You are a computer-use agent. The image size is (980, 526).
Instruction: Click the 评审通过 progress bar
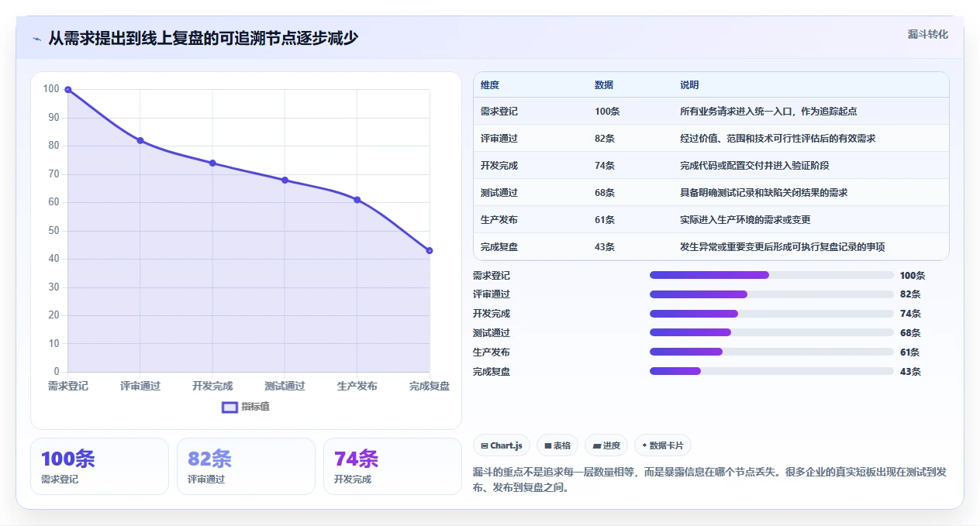(x=771, y=294)
